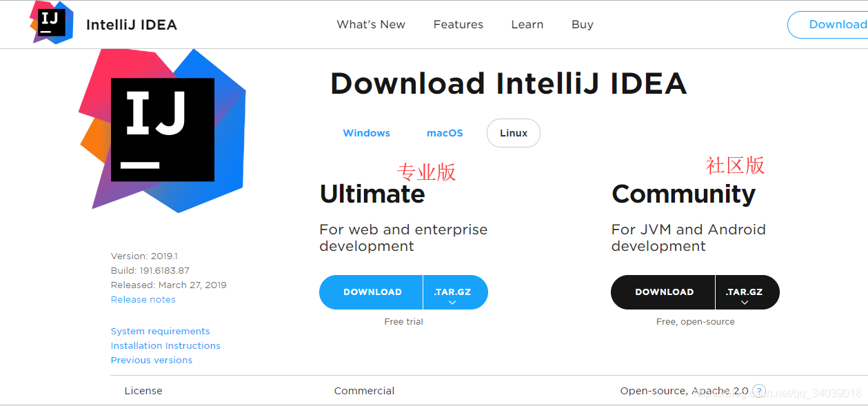Download the Community edition
Screen dimensions: 868x406
663,292
